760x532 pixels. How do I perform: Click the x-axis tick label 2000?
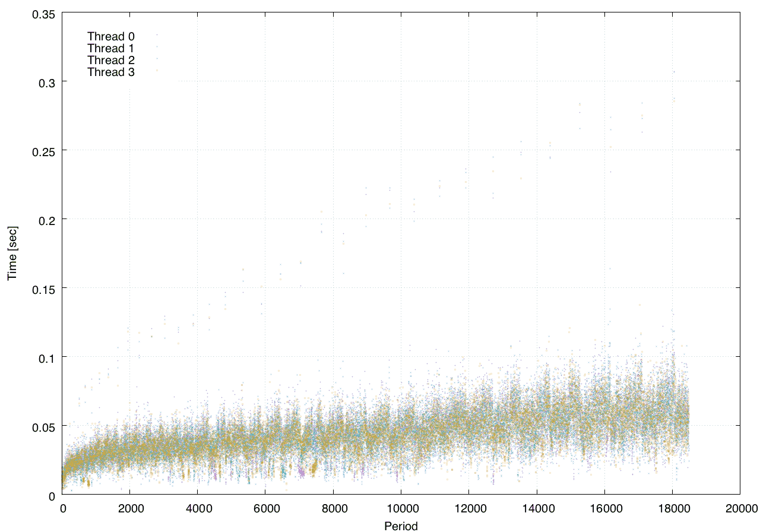[x=131, y=508]
